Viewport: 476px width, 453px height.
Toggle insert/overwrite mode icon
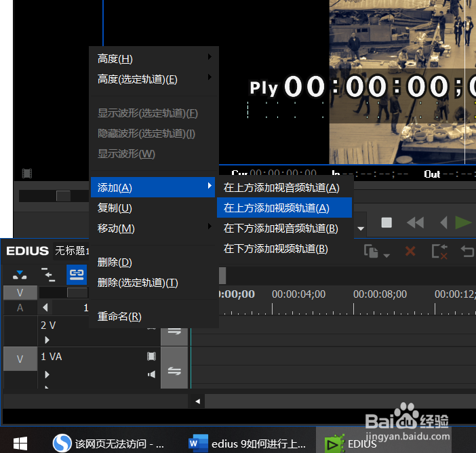(20, 275)
